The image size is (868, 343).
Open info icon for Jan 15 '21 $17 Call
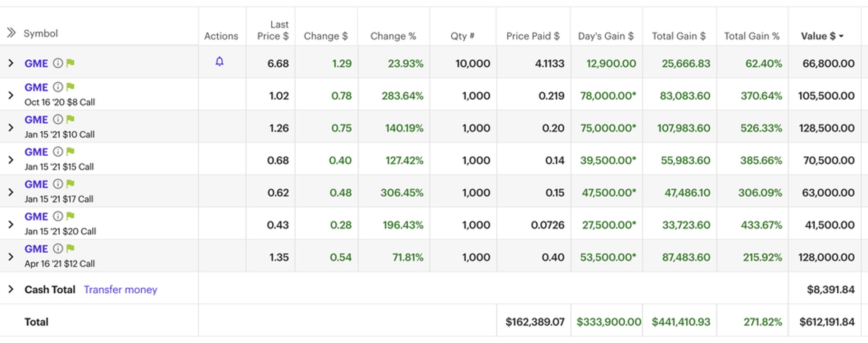click(58, 184)
